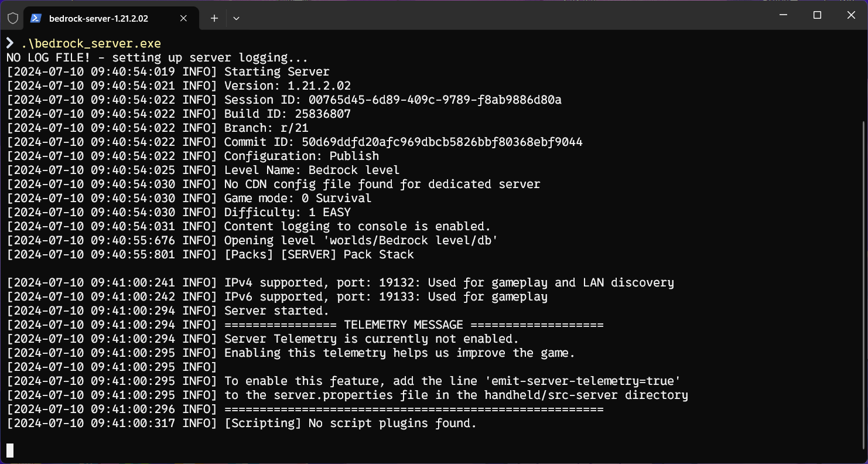Click the prompt chevron before the command

click(10, 43)
